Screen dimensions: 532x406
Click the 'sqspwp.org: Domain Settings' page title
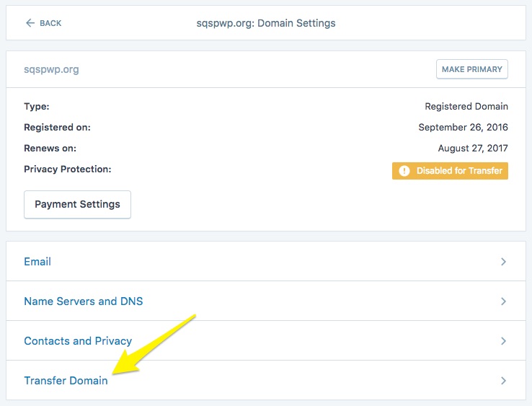click(x=266, y=23)
